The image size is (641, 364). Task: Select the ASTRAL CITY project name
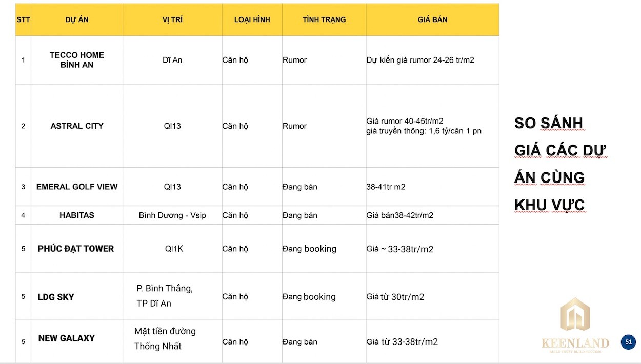(77, 126)
